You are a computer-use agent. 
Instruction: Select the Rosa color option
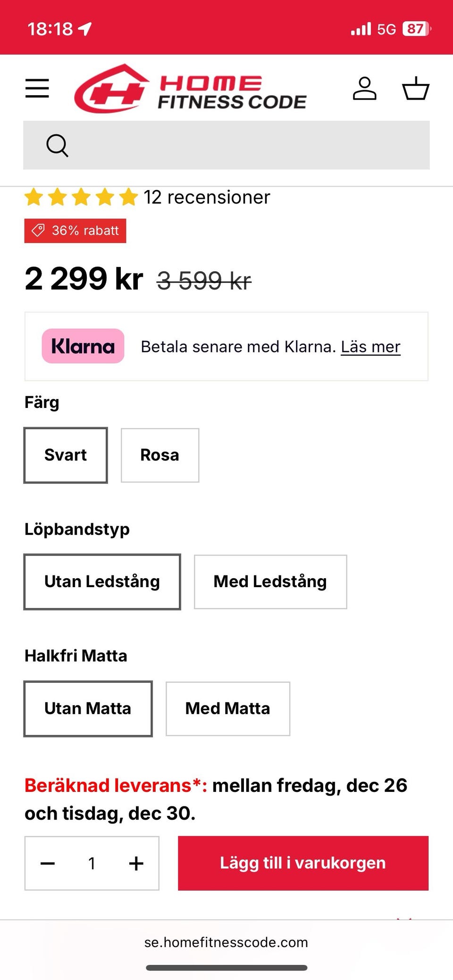160,455
